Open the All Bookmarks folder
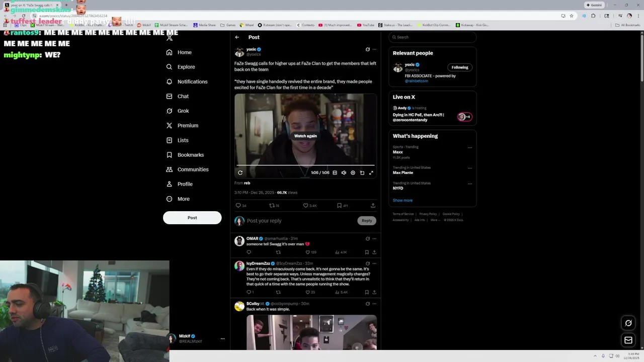This screenshot has height=362, width=644. tap(627, 25)
